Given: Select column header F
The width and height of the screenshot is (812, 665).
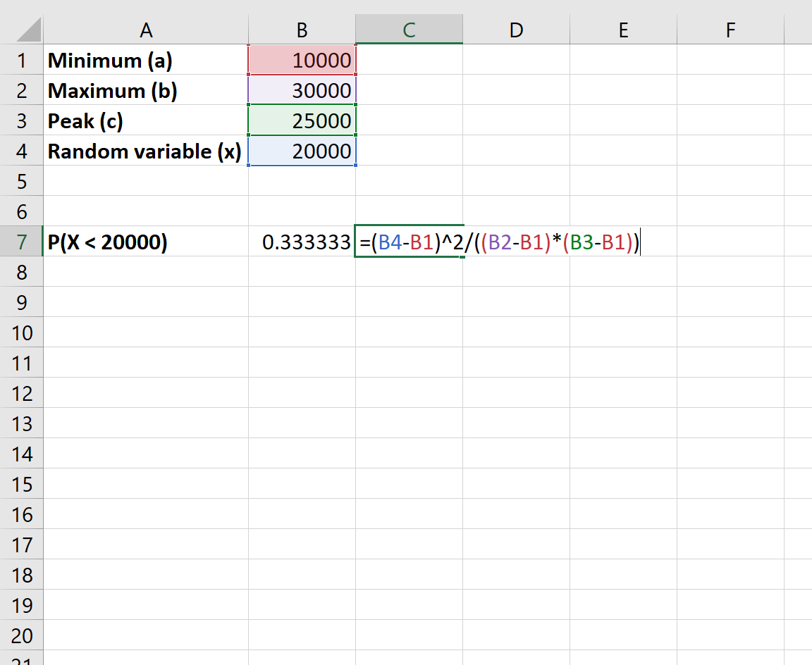Looking at the screenshot, I should click(x=730, y=28).
